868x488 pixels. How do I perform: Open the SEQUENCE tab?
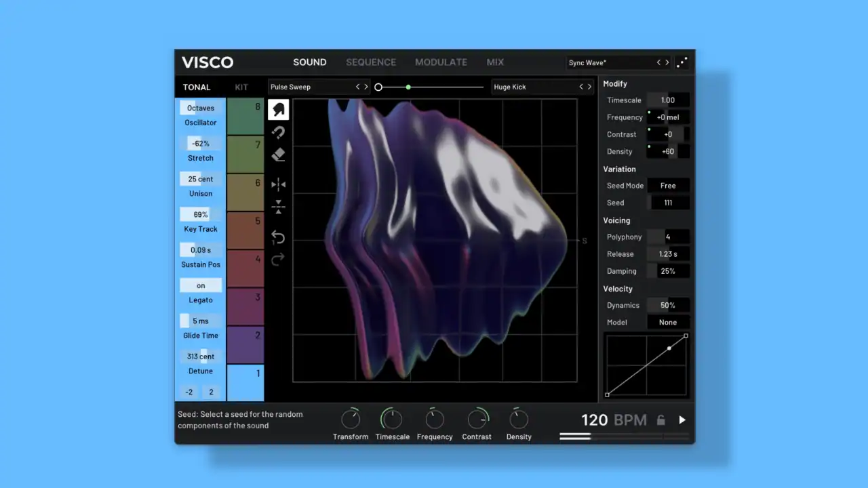371,62
